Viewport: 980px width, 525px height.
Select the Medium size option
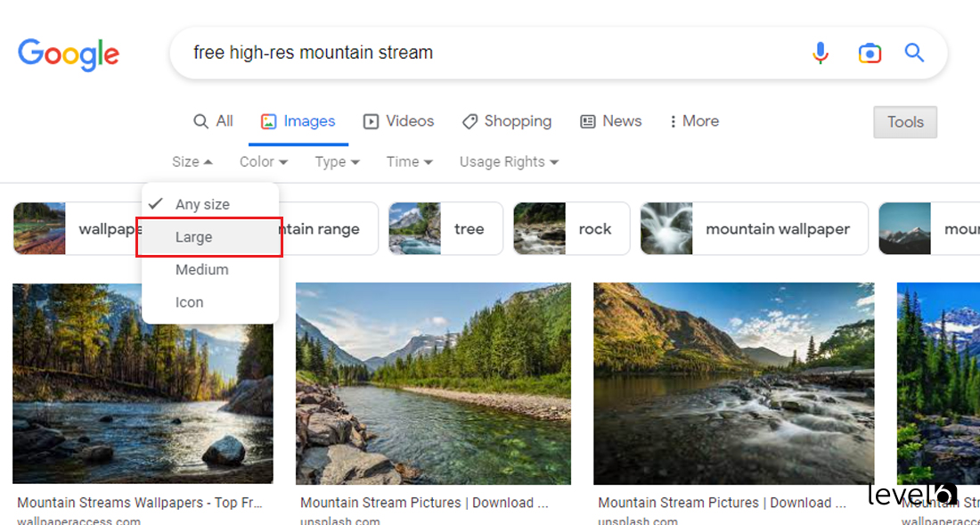point(202,269)
